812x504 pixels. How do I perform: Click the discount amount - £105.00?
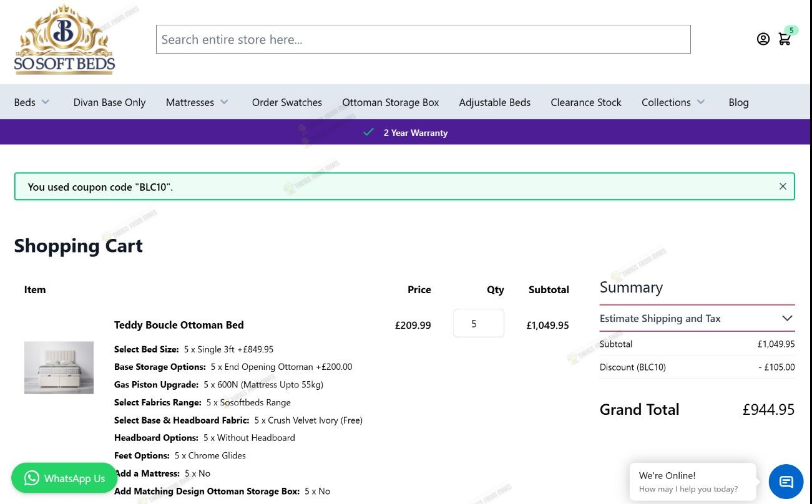pos(776,367)
